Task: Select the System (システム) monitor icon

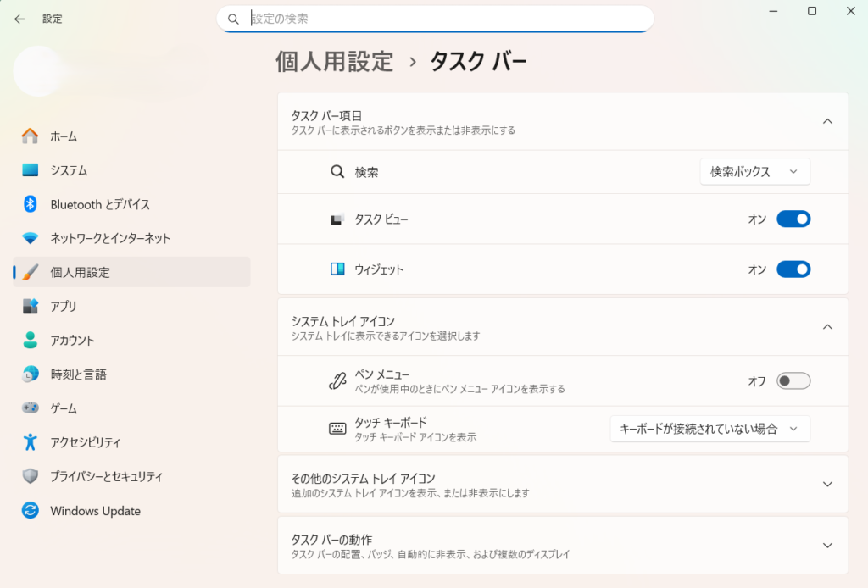Action: [x=31, y=170]
